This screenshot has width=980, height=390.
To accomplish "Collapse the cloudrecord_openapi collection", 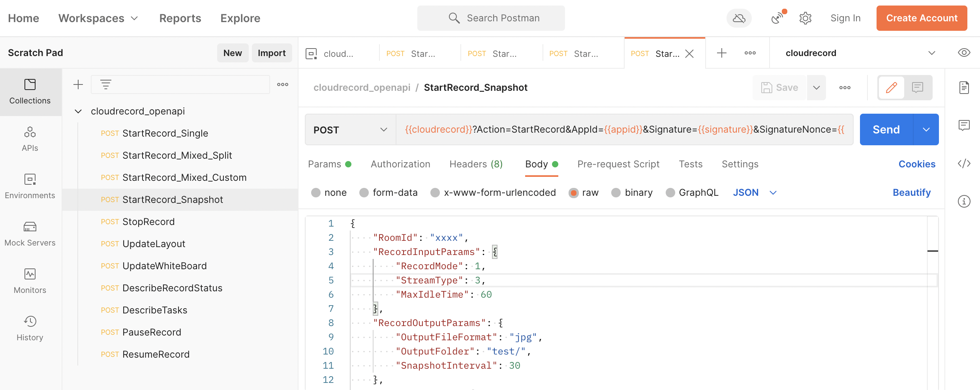I will point(78,111).
